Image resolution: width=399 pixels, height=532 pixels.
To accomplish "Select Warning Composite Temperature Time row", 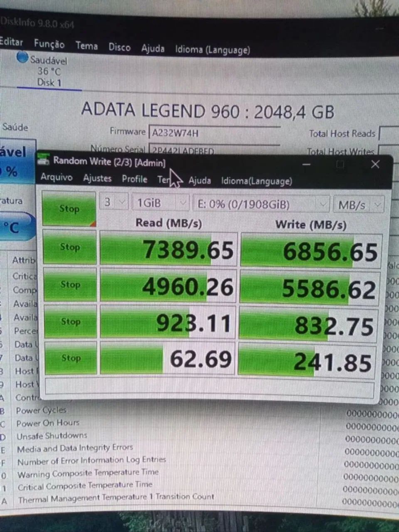I will click(88, 473).
